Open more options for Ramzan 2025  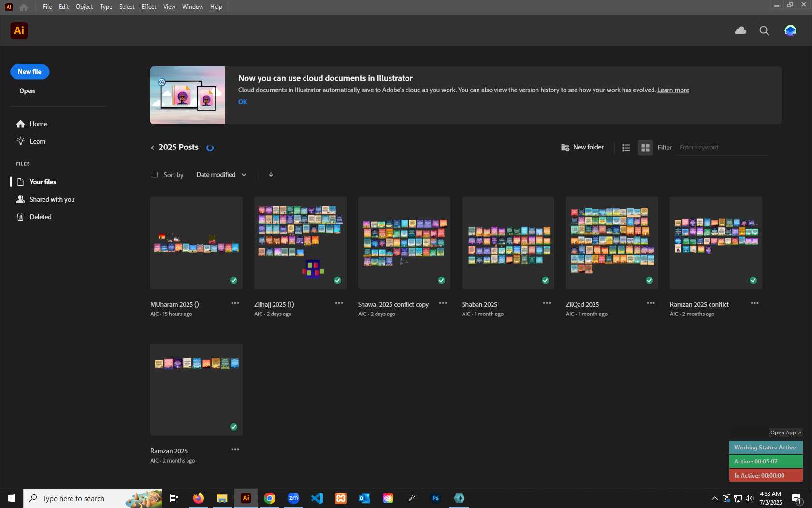[x=235, y=450]
